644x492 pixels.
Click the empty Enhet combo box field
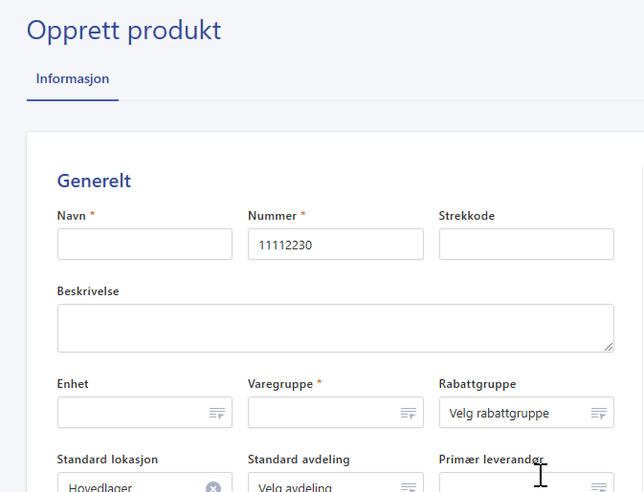[130, 413]
